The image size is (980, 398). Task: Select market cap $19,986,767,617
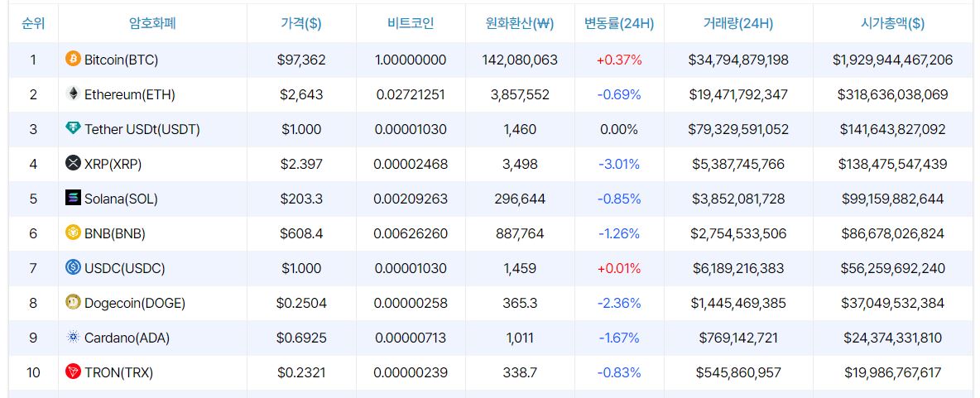tap(892, 373)
